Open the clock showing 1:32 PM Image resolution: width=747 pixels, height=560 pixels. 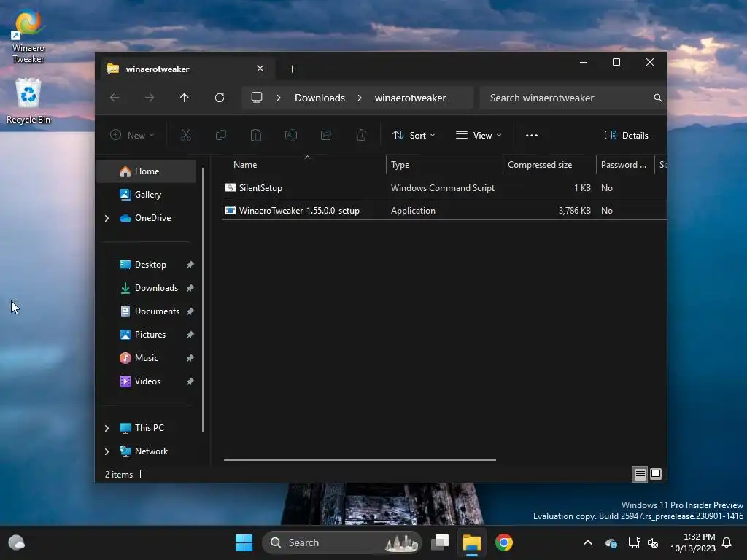[693, 542]
